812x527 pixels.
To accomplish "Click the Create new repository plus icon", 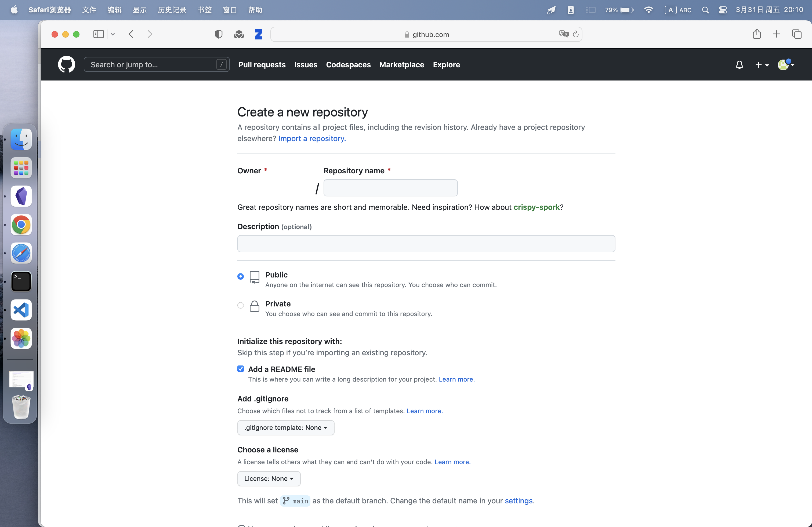I will (x=760, y=64).
